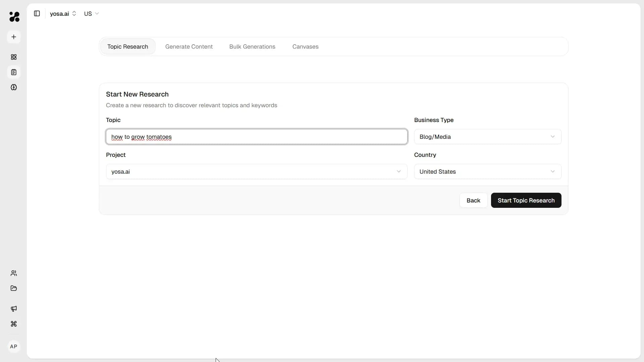Open the clipboard content icon in sidebar
This screenshot has height=362, width=644.
tap(14, 72)
